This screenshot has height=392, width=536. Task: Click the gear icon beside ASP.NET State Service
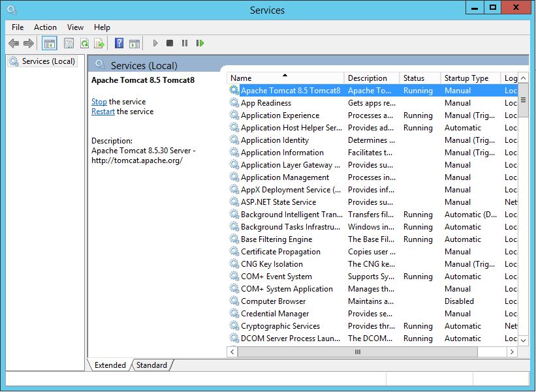coord(234,202)
